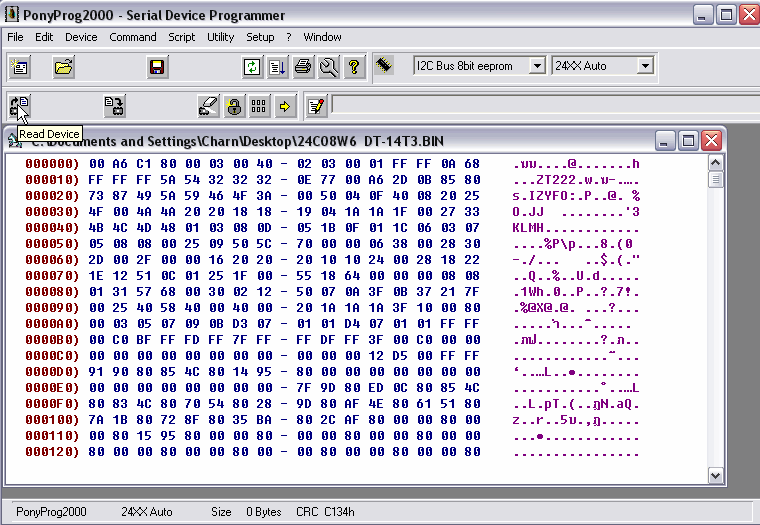This screenshot has height=525, width=760.
Task: Click the yellow question mark help icon
Action: 354,66
